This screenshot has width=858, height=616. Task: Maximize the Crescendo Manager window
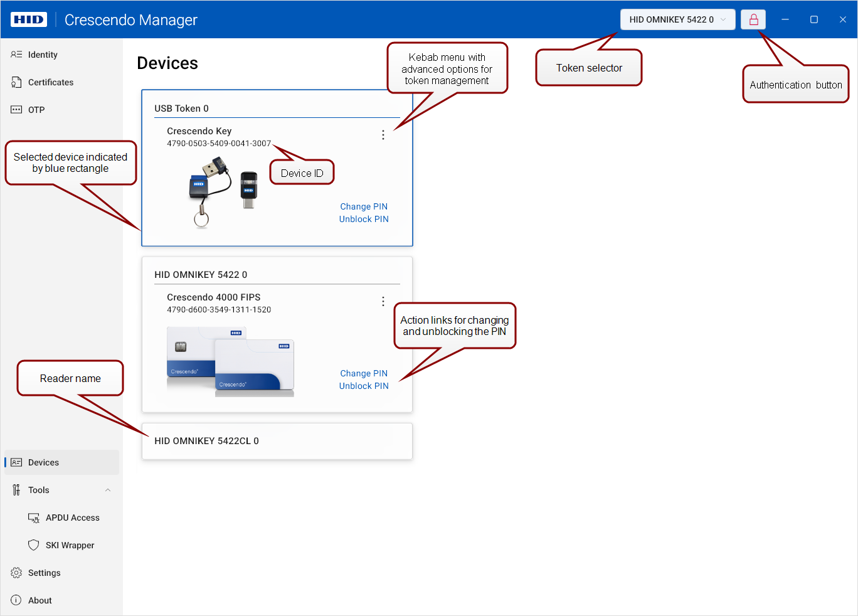tap(814, 19)
